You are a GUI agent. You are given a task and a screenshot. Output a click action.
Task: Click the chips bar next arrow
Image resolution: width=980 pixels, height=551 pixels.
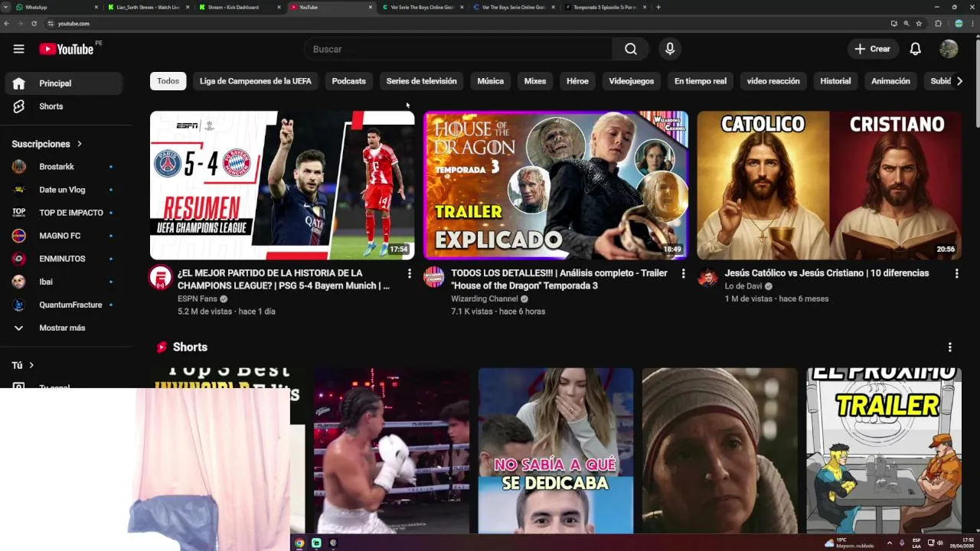coord(959,81)
